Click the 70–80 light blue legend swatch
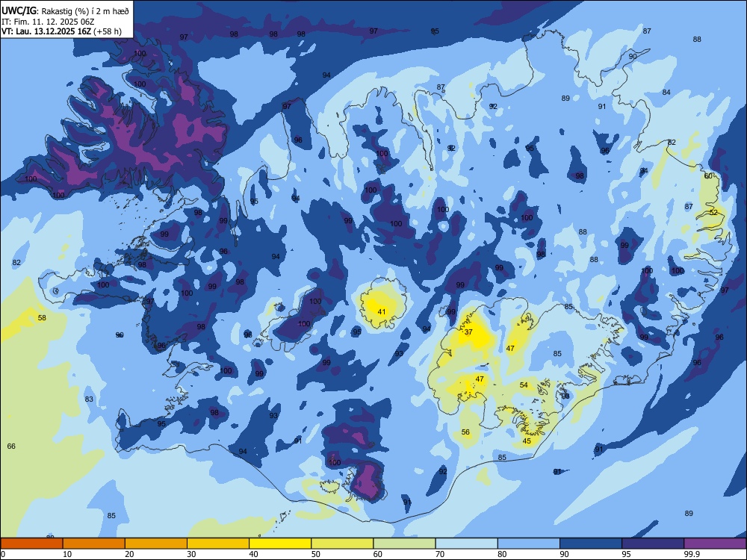The width and height of the screenshot is (747, 560). point(466,544)
